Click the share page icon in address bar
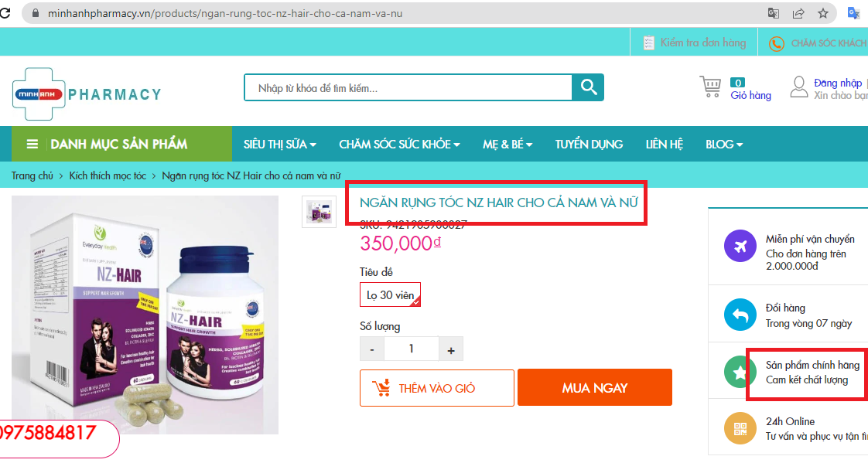 pos(798,13)
